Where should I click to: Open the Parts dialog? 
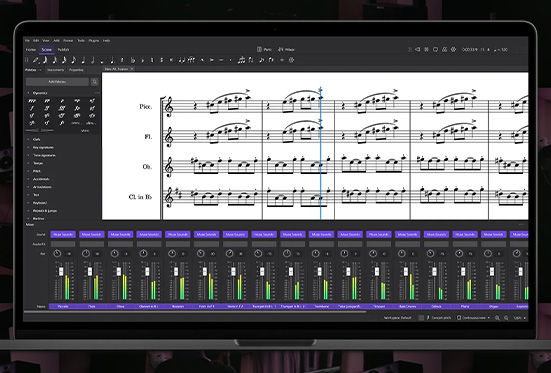click(x=265, y=50)
